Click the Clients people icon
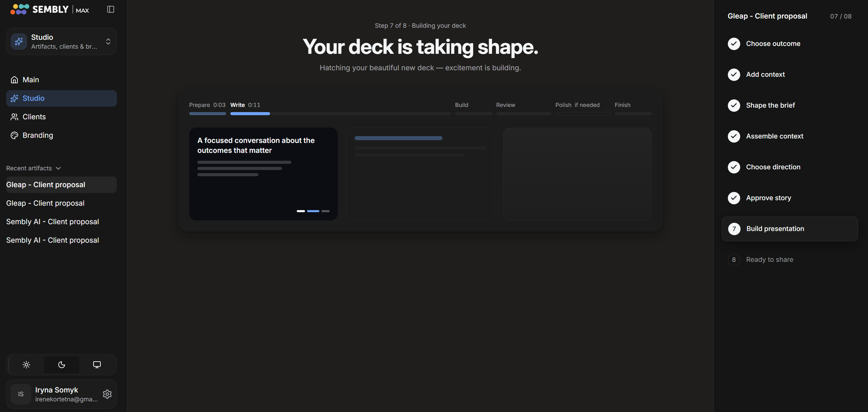Image resolution: width=868 pixels, height=412 pixels. coord(14,117)
